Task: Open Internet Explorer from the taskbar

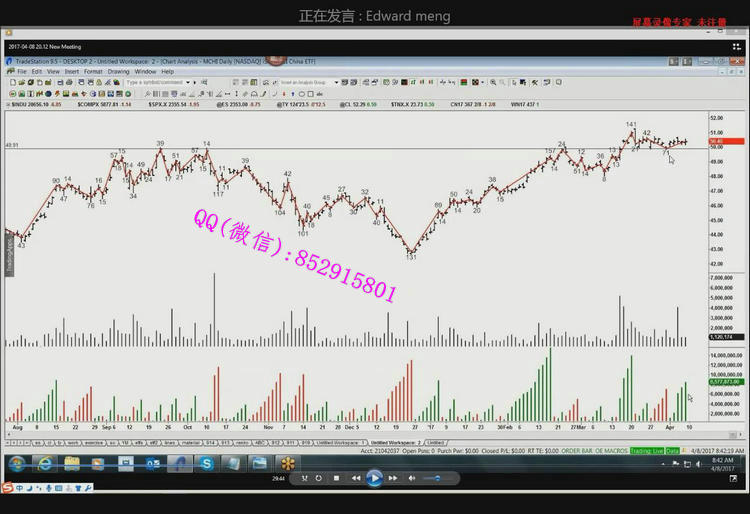Action: pyautogui.click(x=45, y=463)
